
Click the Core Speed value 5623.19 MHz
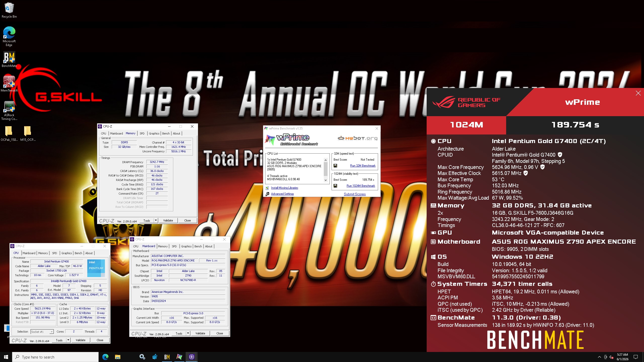[x=43, y=308]
